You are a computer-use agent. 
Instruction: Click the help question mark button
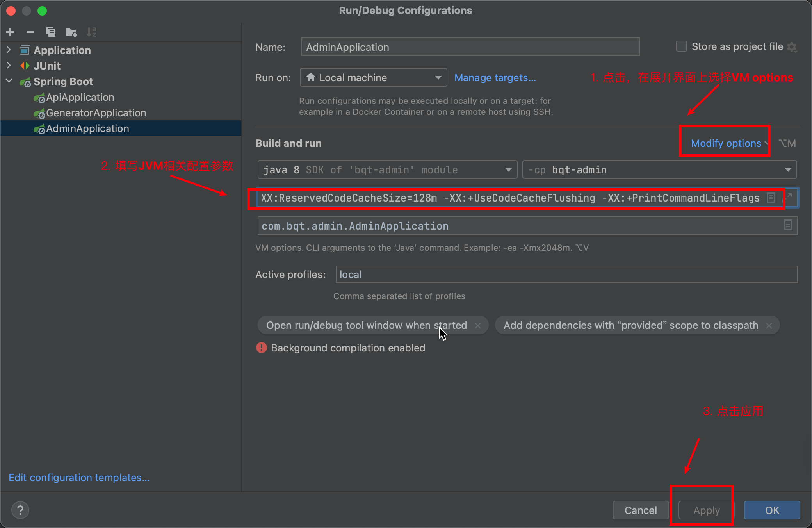pos(20,510)
